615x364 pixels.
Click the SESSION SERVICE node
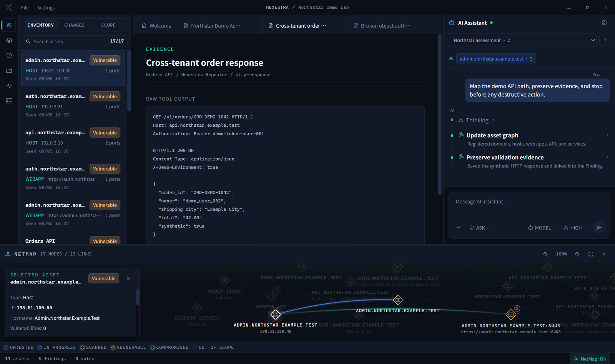197,308
